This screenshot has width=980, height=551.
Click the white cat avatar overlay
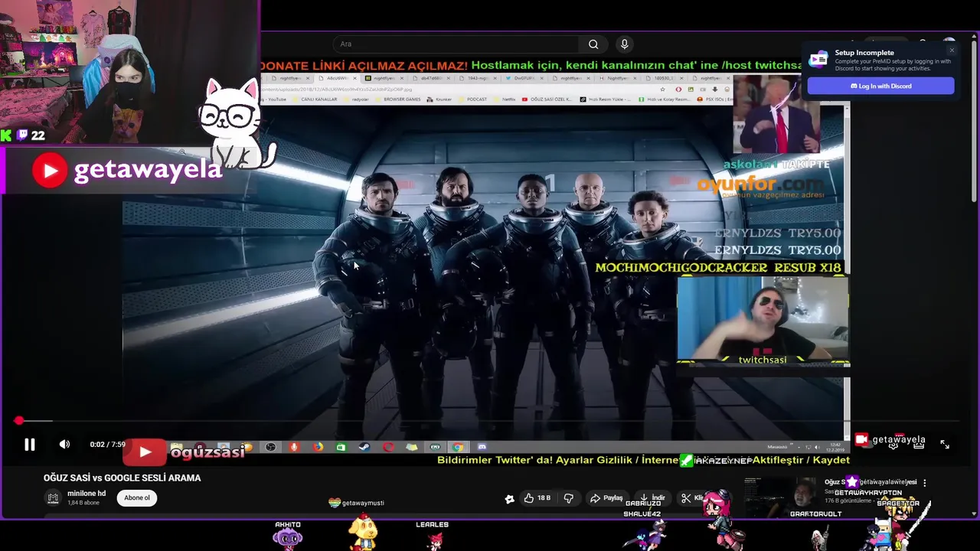point(236,122)
